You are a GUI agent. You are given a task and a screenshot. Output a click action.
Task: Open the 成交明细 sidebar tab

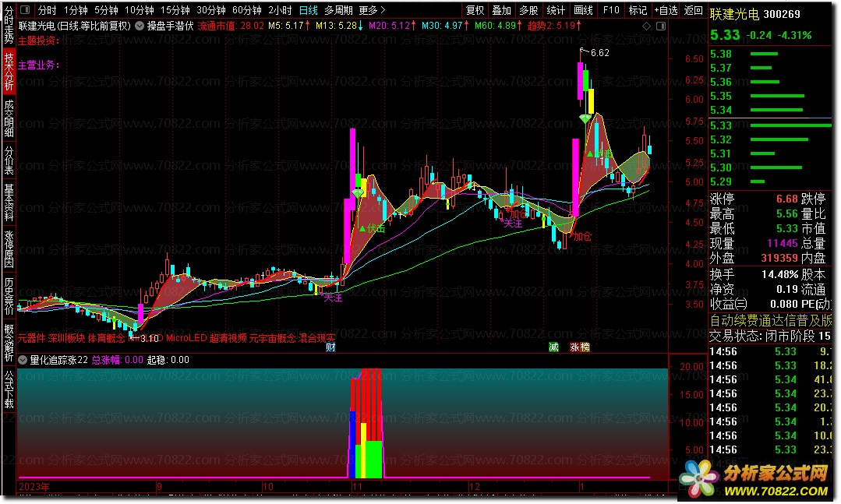coord(9,118)
